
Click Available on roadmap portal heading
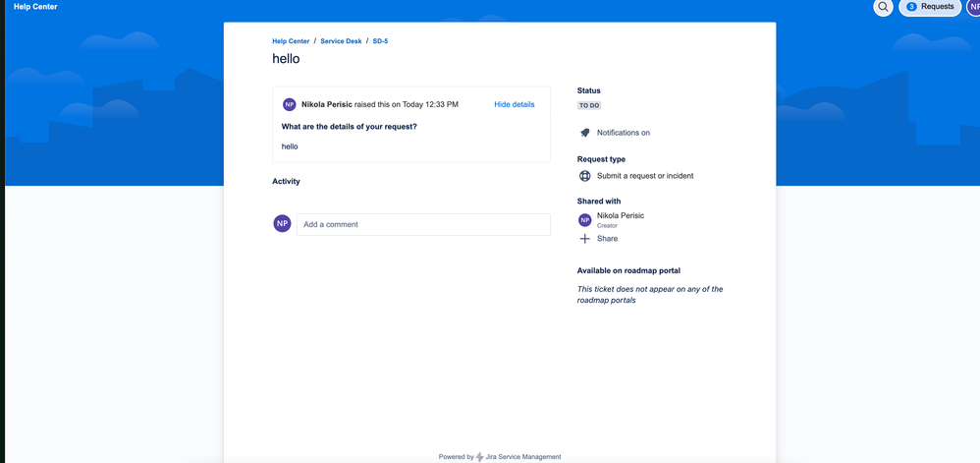click(628, 271)
